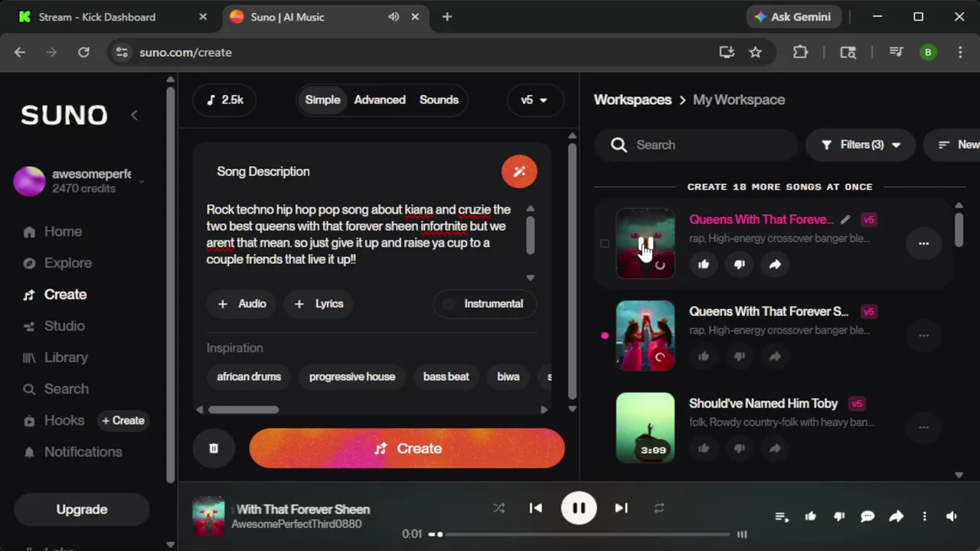Like Should've Named Him Toby
The width and height of the screenshot is (980, 551).
click(704, 448)
